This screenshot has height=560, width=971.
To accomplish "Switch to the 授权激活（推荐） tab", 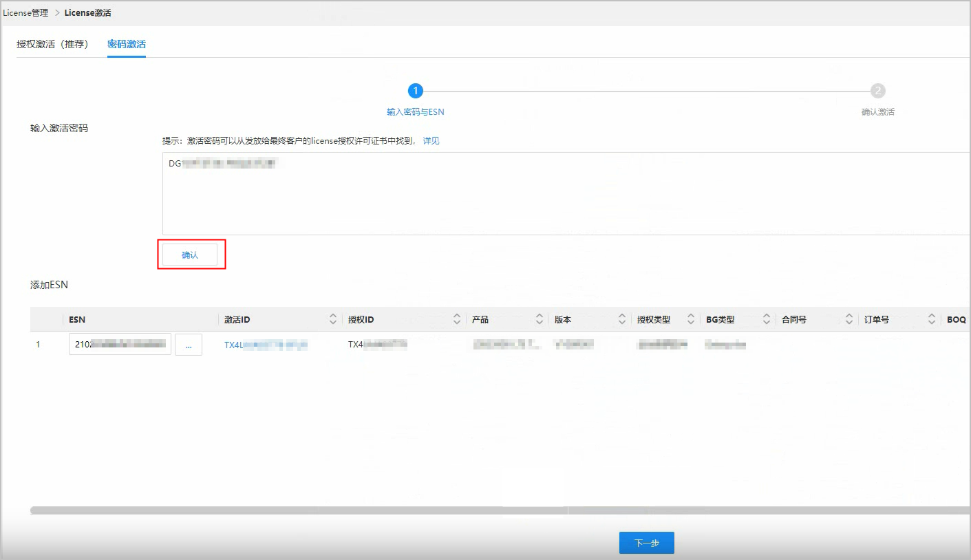I will coord(55,43).
